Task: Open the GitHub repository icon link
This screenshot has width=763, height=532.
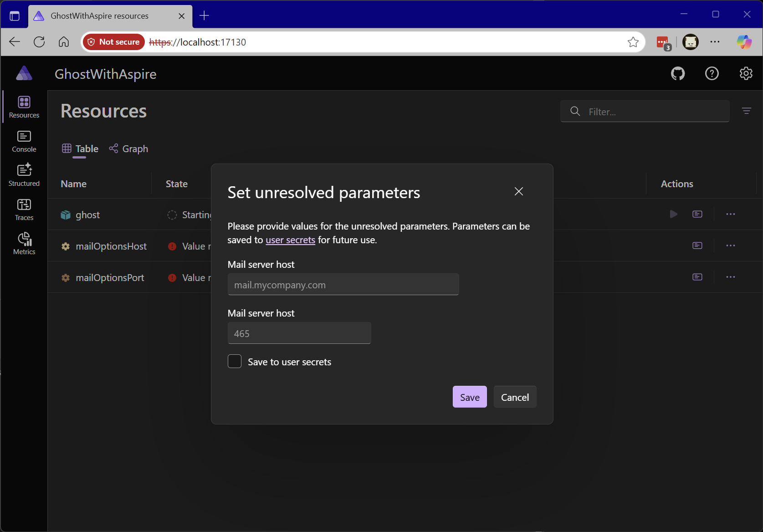Action: 678,73
